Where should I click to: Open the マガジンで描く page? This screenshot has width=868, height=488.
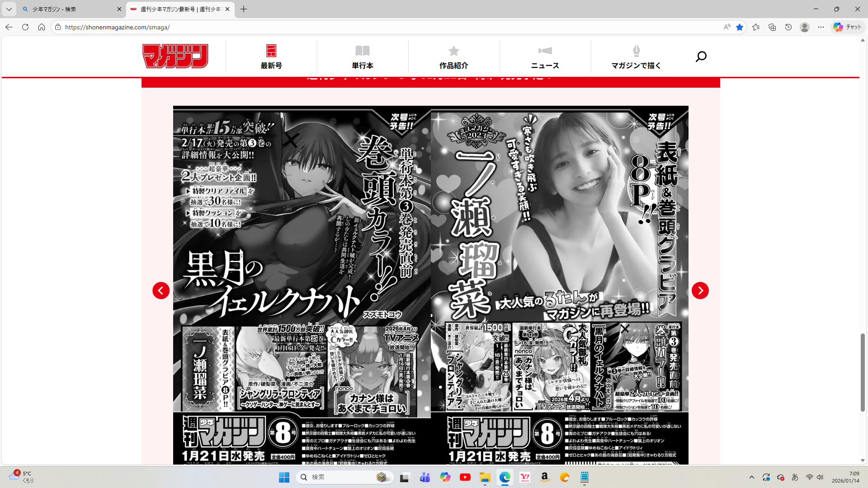click(636, 57)
